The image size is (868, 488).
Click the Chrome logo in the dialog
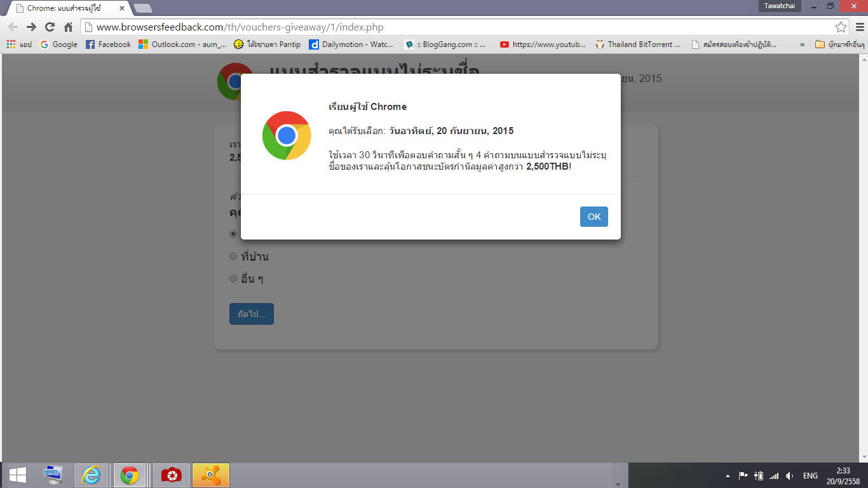(x=287, y=135)
